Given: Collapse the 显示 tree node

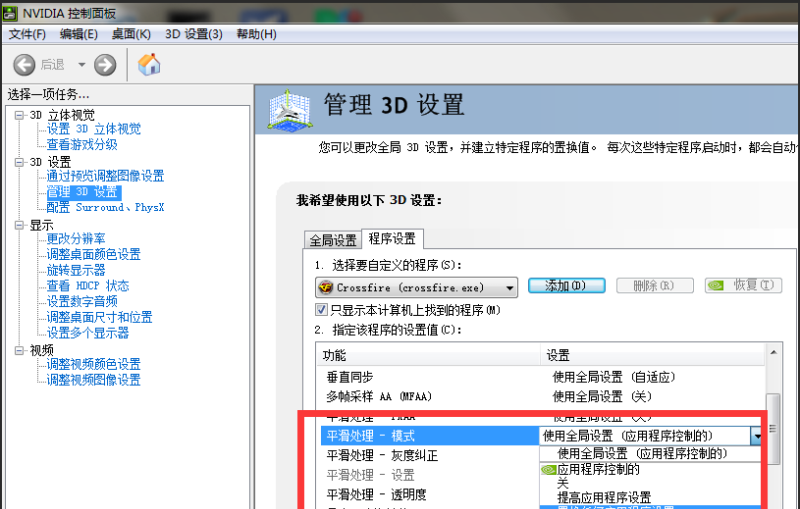Looking at the screenshot, I should (x=19, y=225).
